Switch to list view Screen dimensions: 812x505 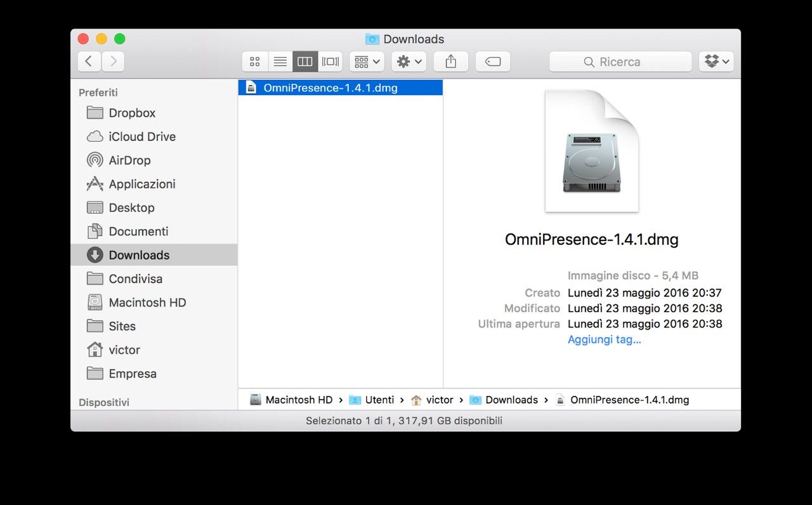tap(280, 62)
